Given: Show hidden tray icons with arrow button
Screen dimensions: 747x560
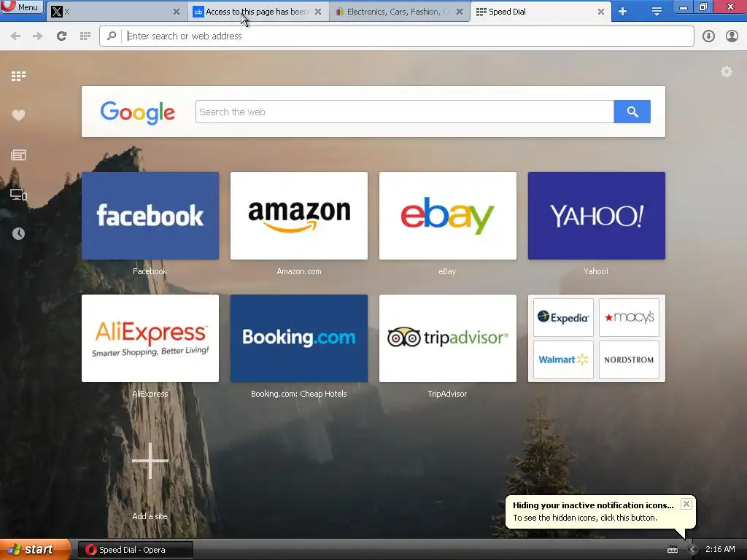Looking at the screenshot, I should click(692, 550).
